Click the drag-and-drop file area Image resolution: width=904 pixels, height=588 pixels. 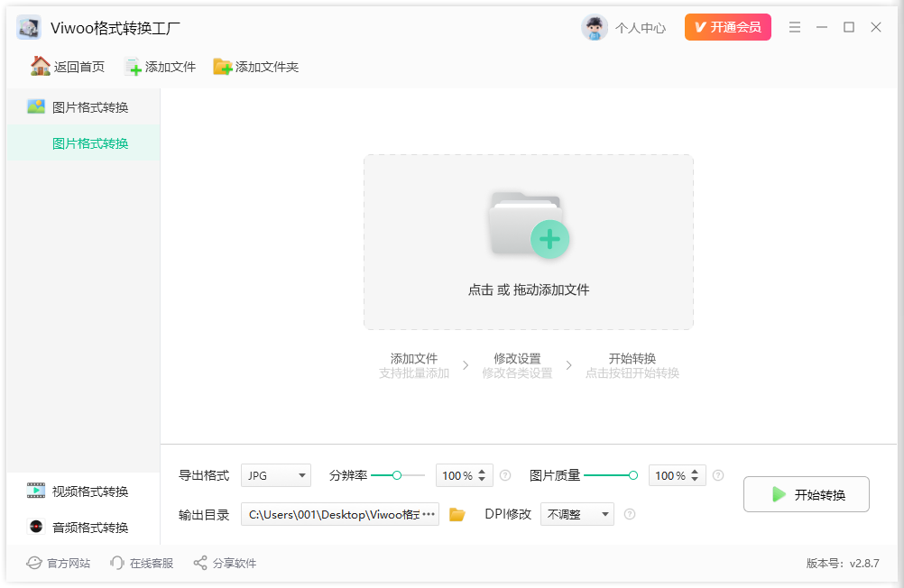tap(528, 242)
